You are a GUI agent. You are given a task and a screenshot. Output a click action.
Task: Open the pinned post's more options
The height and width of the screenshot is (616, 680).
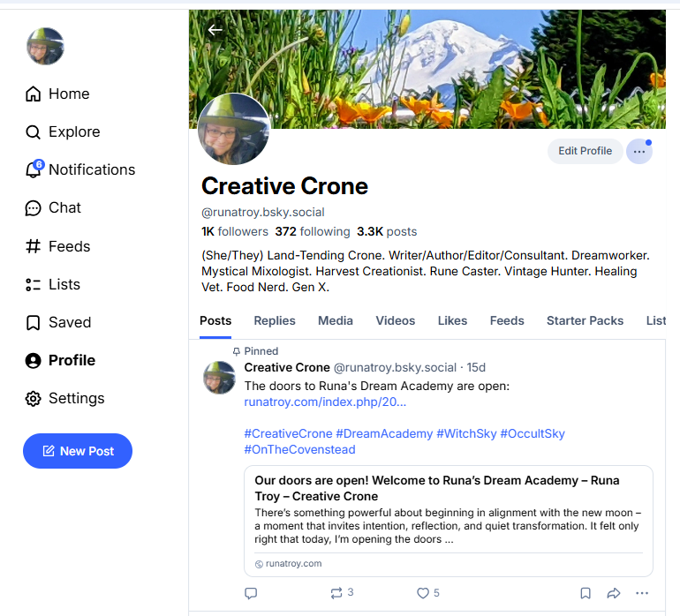pyautogui.click(x=642, y=593)
